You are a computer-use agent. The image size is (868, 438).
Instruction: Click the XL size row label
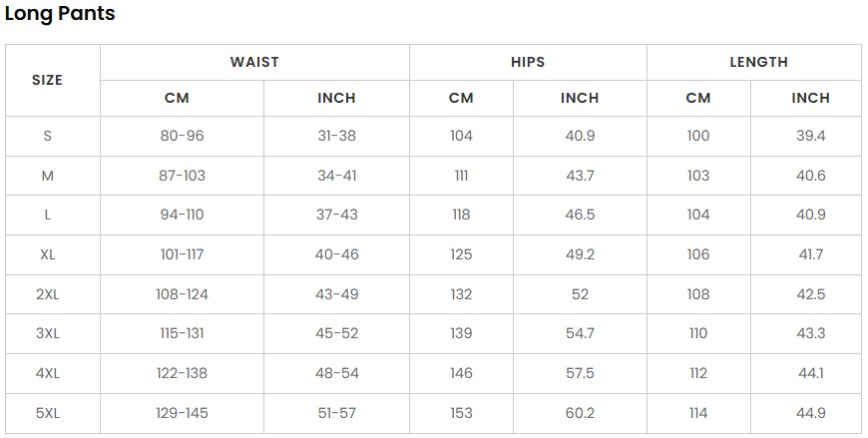(48, 254)
